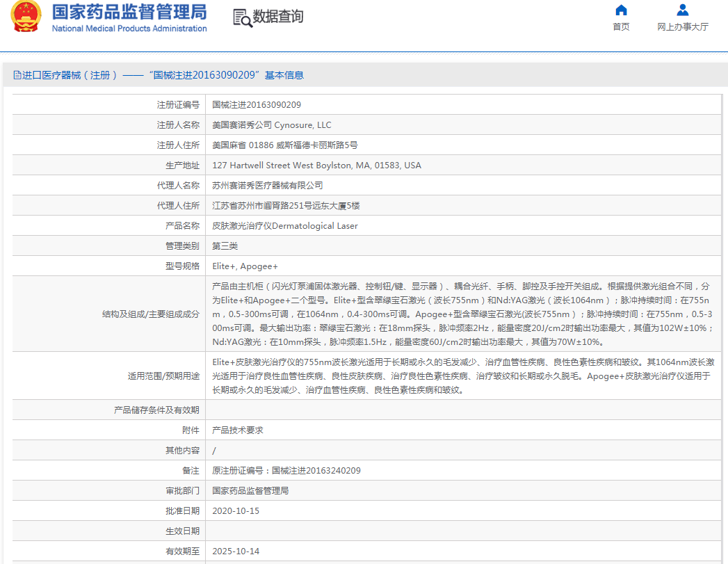Click the 生产地址 row label

182,166
